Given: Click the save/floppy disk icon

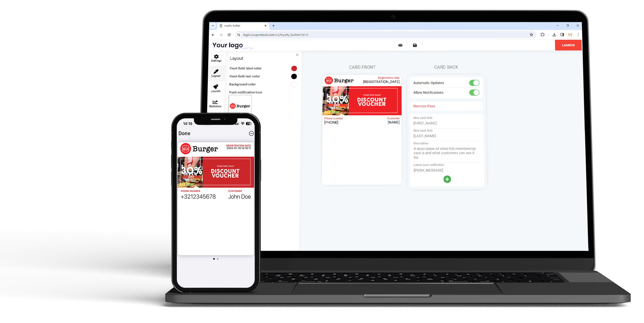Looking at the screenshot, I should pos(415,45).
